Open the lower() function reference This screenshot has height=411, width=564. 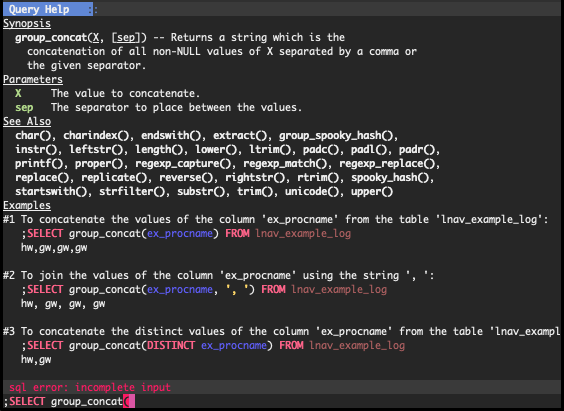pyautogui.click(x=216, y=150)
